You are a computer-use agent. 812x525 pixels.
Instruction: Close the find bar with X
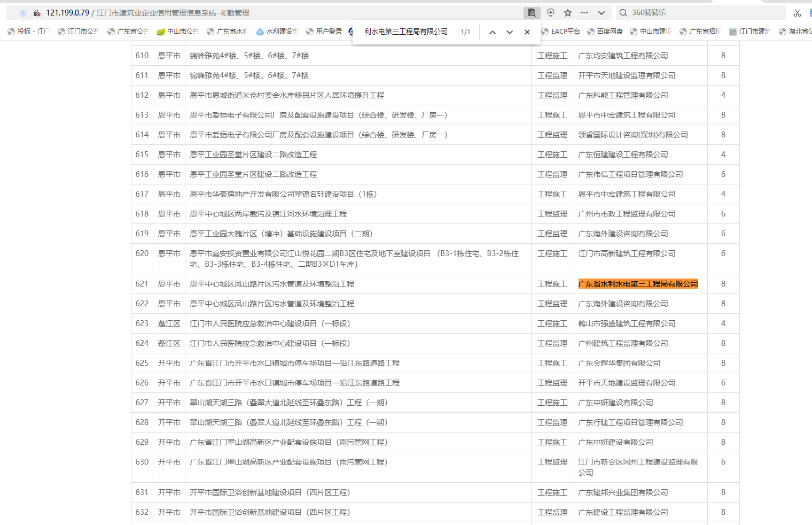(x=527, y=32)
